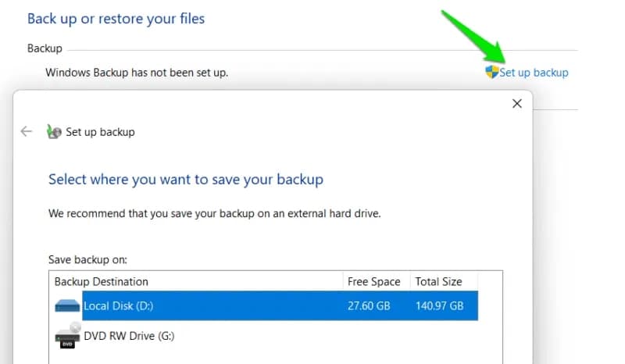This screenshot has width=625, height=364.
Task: Open the Set up backup link
Action: [x=534, y=73]
